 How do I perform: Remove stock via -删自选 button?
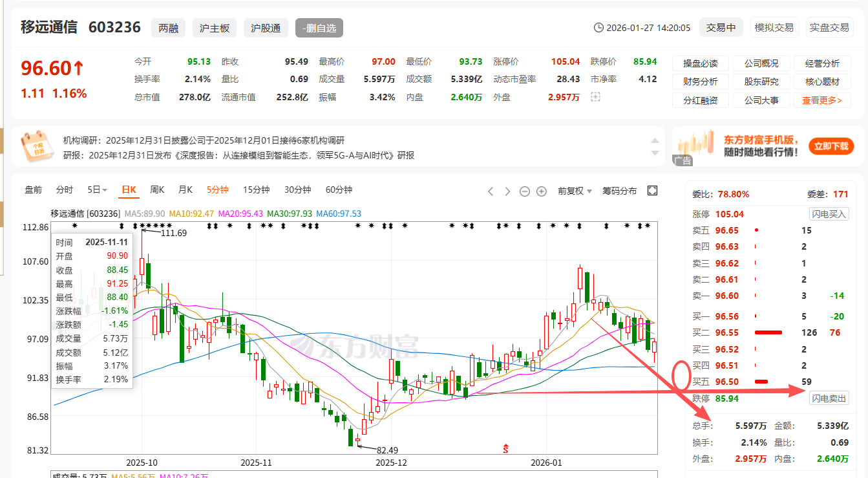pos(319,28)
